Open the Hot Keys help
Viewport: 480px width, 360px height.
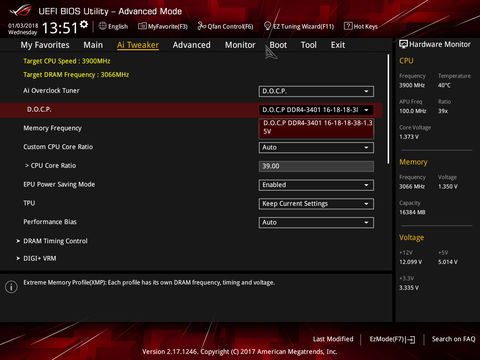tap(361, 26)
